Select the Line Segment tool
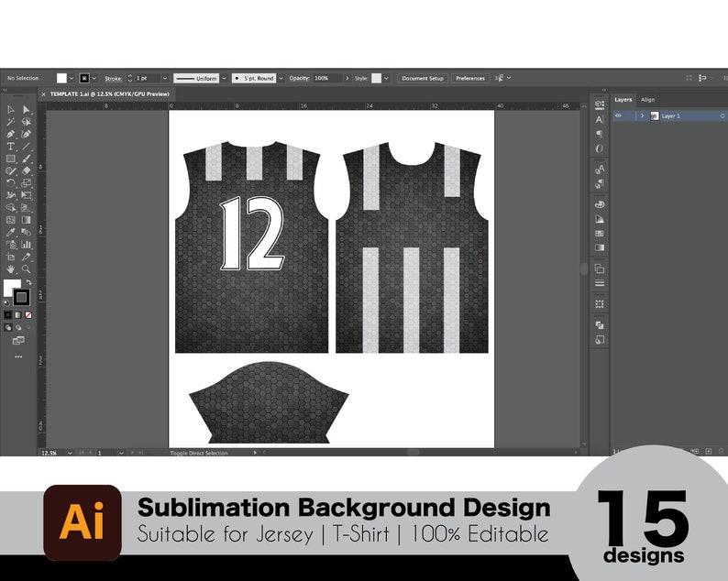This screenshot has height=581, width=728. 27,147
